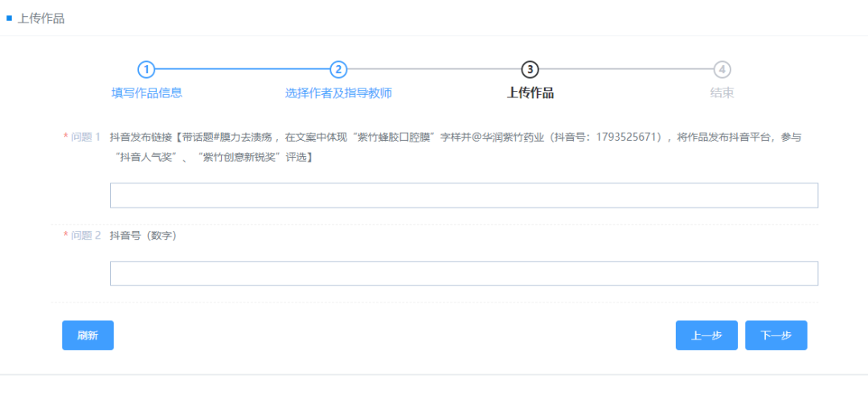The width and height of the screenshot is (868, 399).
Task: Click the step 3 circle icon
Action: (530, 70)
